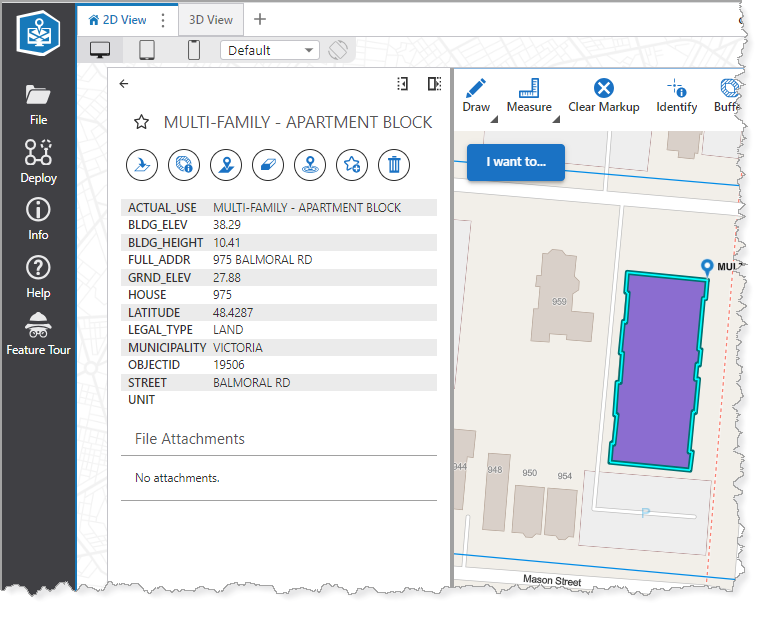The image size is (774, 622).
Task: Click the GRND_ELEV value 27.88
Action: [227, 278]
